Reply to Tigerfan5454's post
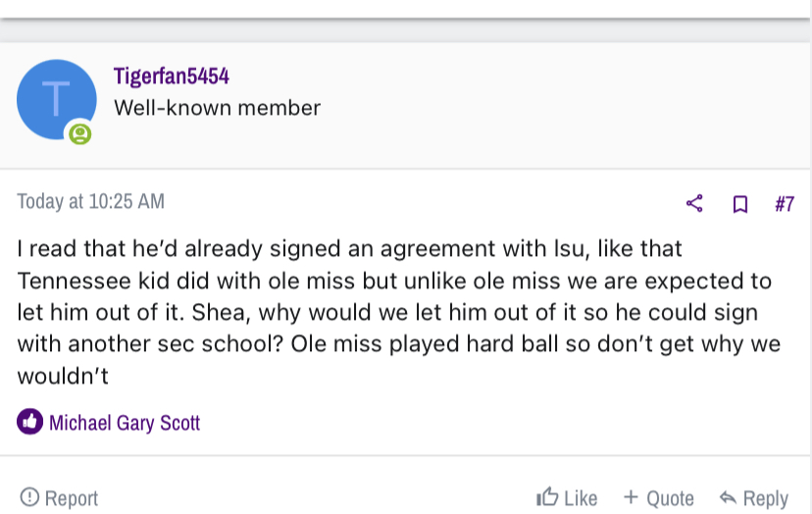Viewport: 812px width, 514px height. [765, 499]
